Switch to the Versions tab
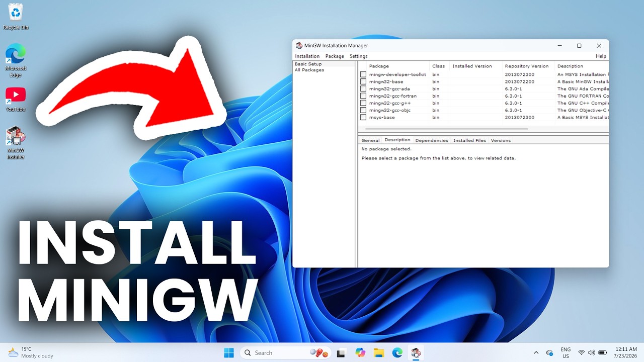Image resolution: width=644 pixels, height=362 pixels. [501, 140]
